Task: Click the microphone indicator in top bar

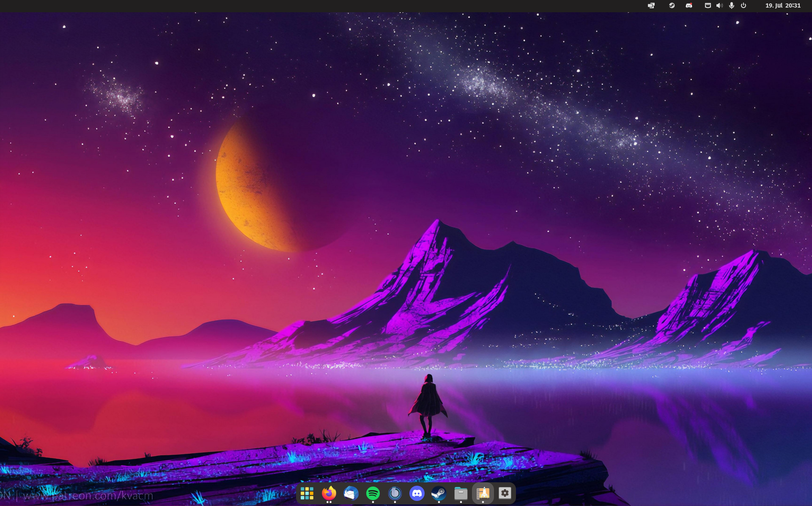Action: click(x=732, y=5)
